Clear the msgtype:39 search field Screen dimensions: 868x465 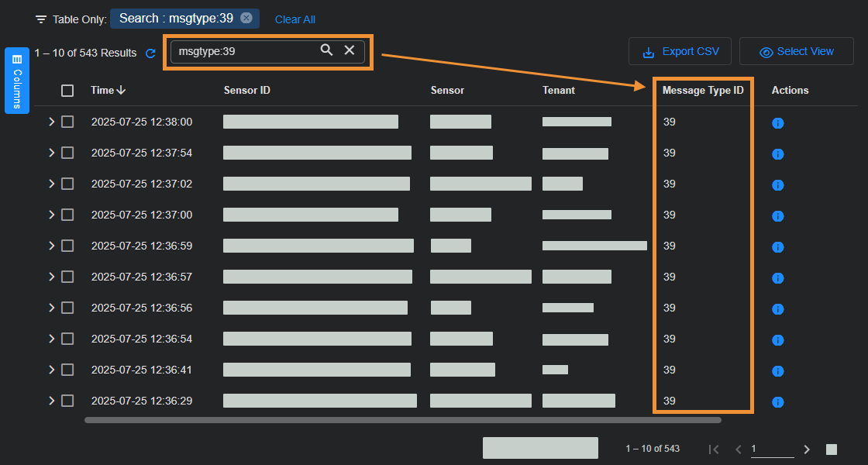[x=350, y=50]
